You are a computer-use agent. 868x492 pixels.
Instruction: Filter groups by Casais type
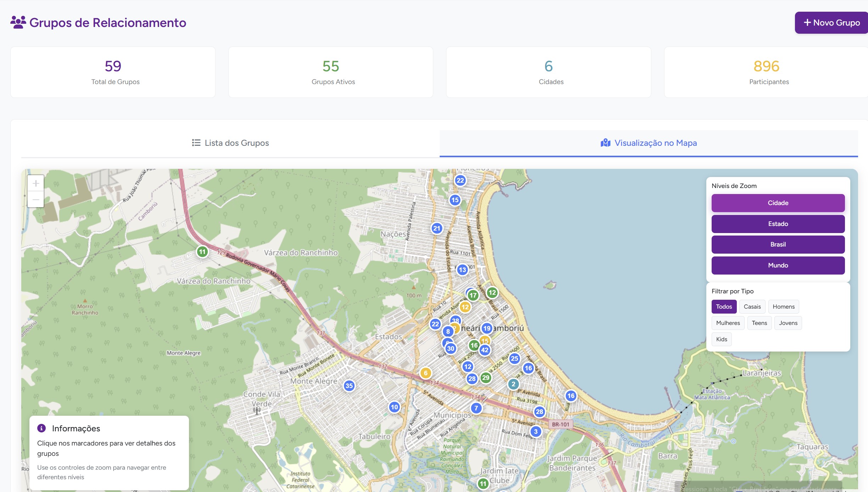752,306
